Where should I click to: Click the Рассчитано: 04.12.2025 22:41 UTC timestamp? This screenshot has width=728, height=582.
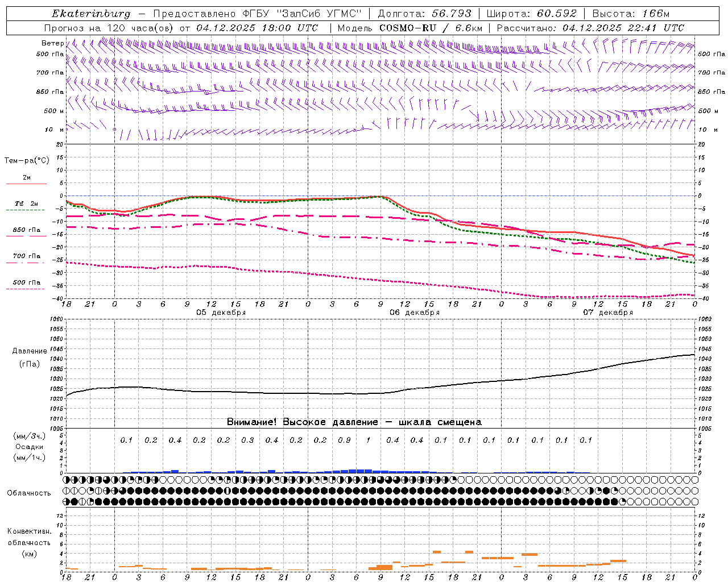pos(590,28)
